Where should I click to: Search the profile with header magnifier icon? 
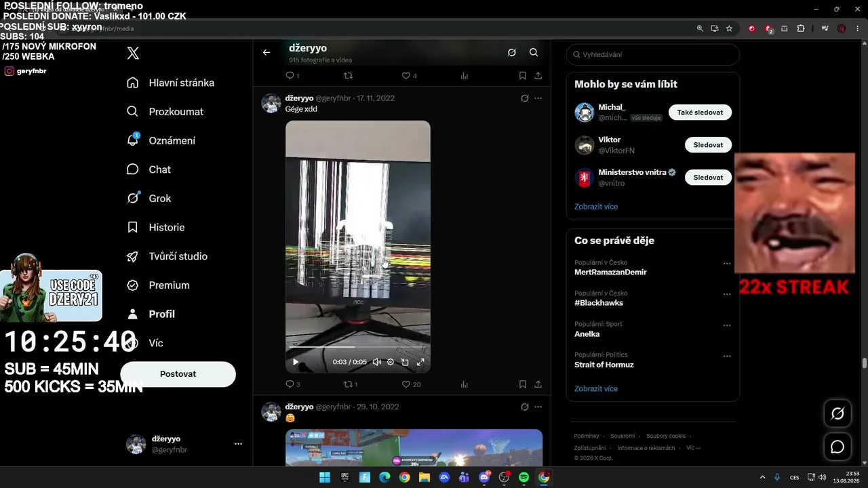pos(534,52)
